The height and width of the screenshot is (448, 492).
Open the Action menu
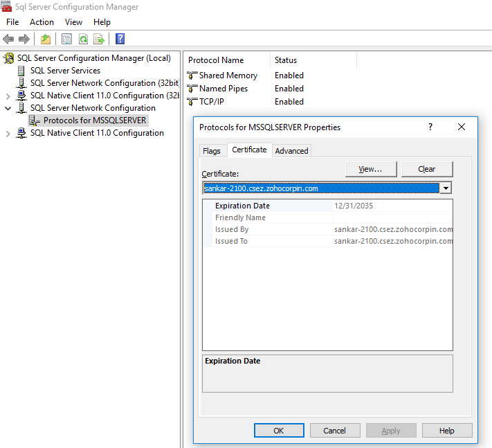42,22
